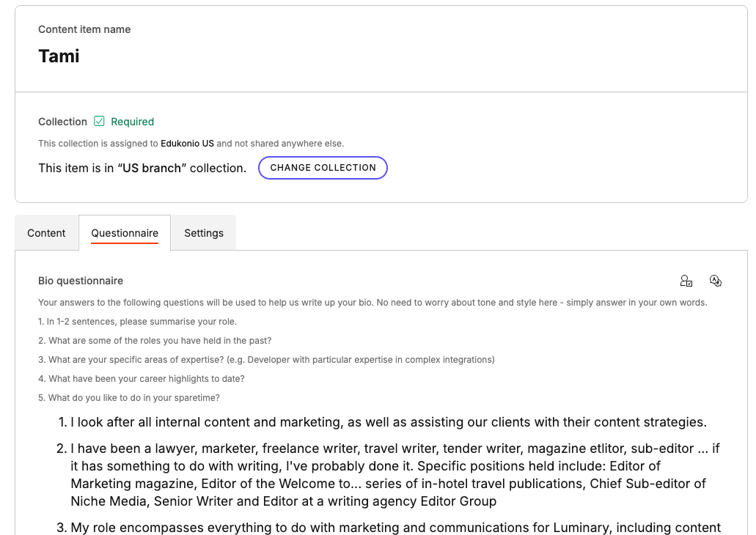Open the Settings tab
Screen dimensions: 756x535
[x=203, y=232]
